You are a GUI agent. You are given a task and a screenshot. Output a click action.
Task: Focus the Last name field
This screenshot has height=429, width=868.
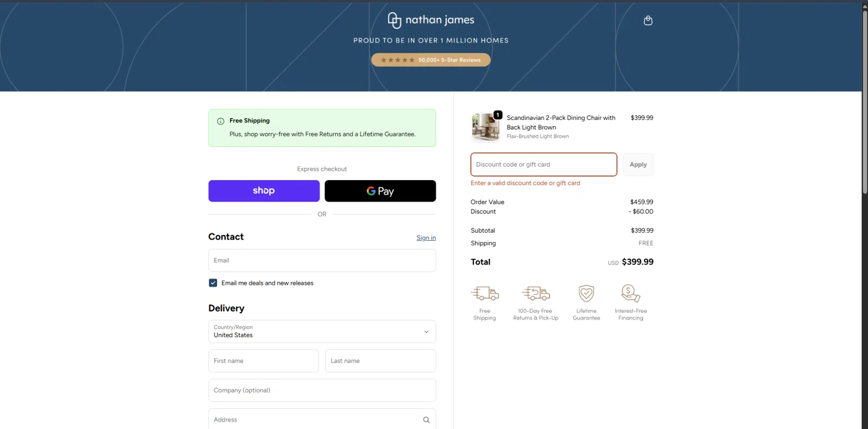[381, 361]
